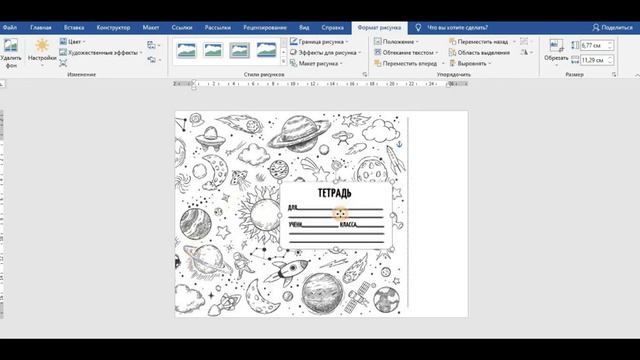Open Эффекты для рисунка menu
This screenshot has width=640, height=360.
[x=325, y=53]
